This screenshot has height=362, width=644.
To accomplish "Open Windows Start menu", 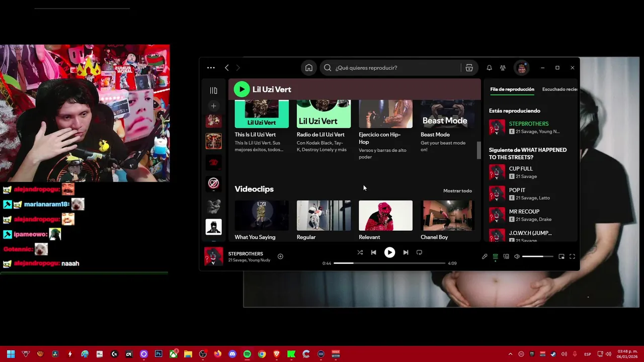I will (11, 354).
